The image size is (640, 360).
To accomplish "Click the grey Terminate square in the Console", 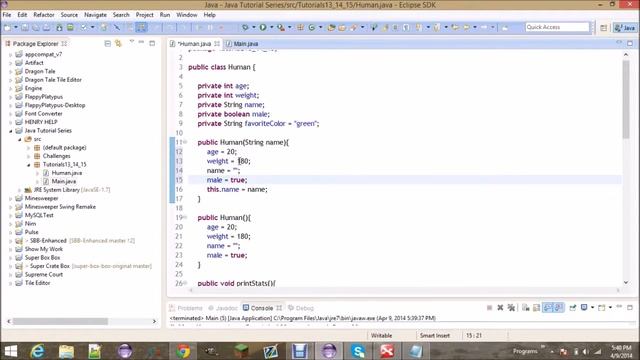I will pos(489,307).
